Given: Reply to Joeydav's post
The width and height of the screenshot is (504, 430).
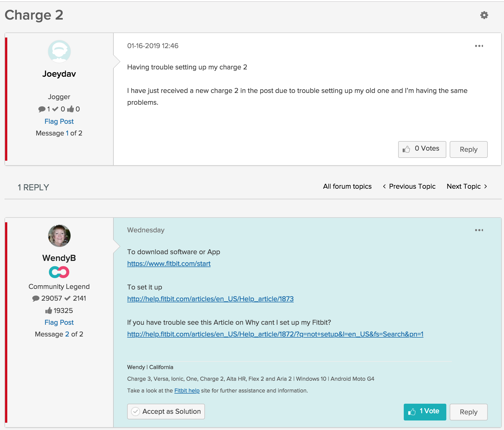Looking at the screenshot, I should coord(468,149).
